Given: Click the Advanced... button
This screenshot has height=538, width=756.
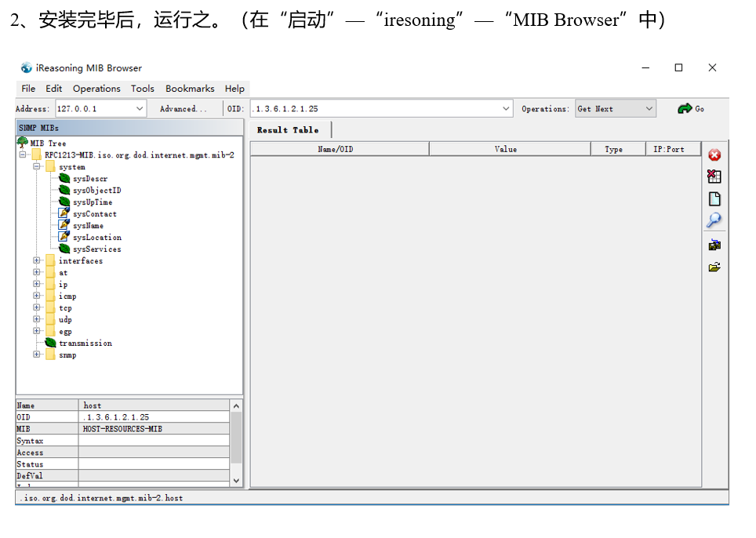Looking at the screenshot, I should point(184,107).
